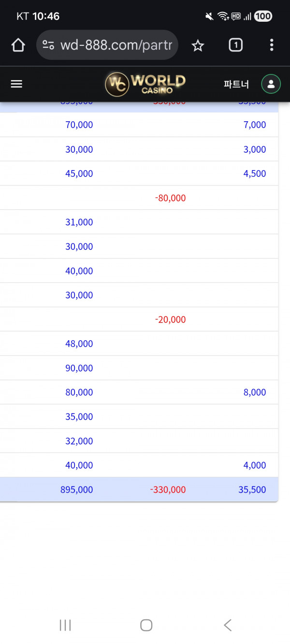
Task: Select the -20,000 red amount cell
Action: tap(170, 319)
